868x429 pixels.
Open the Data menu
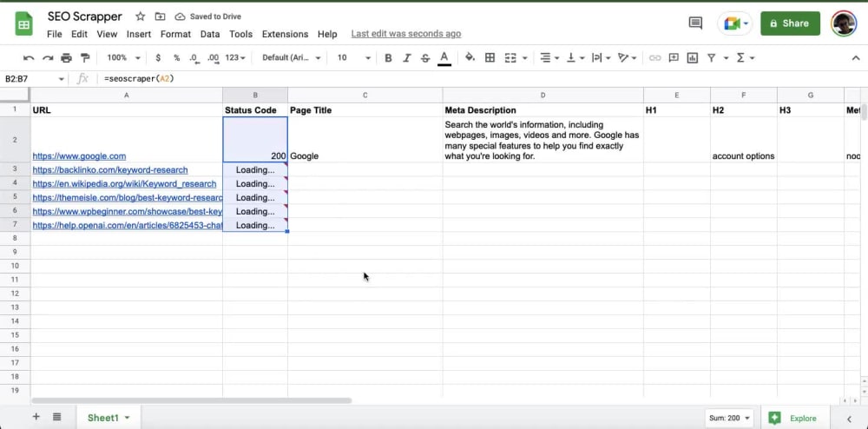point(210,35)
